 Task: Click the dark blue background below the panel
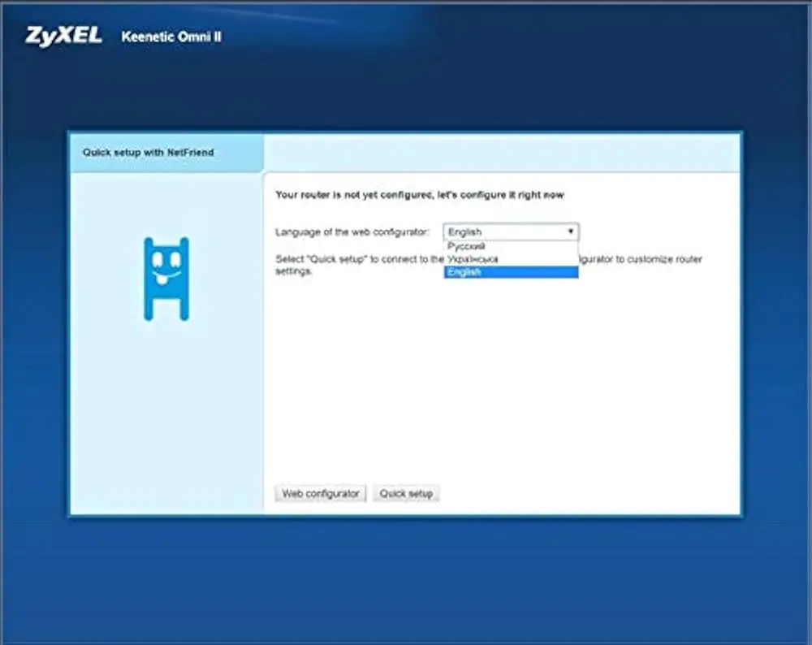[x=406, y=577]
